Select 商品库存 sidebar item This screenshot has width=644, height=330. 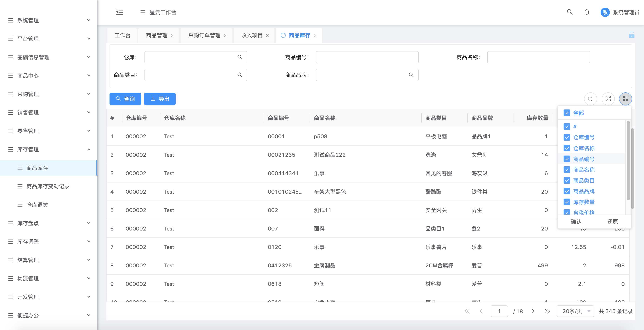click(x=48, y=168)
